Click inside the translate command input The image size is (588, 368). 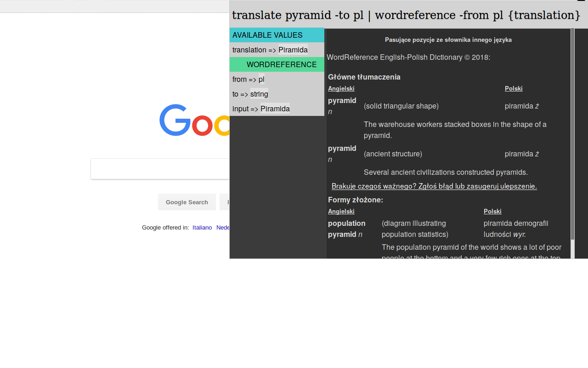(x=404, y=15)
